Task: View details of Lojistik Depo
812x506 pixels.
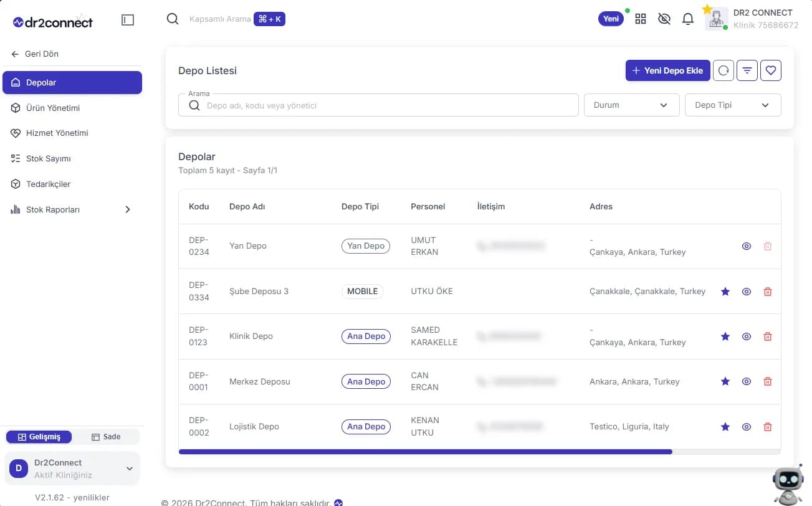Action: coord(747,427)
